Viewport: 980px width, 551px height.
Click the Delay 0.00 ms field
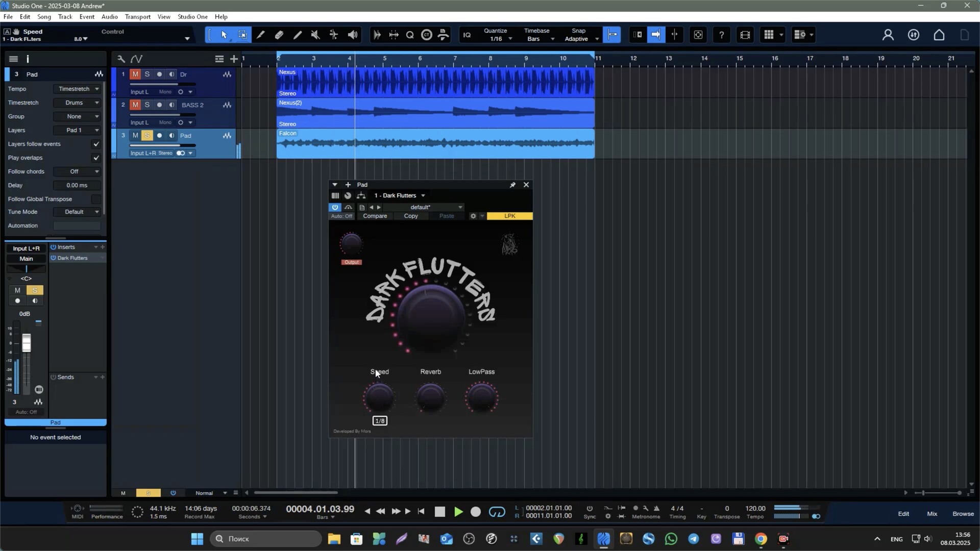[77, 185]
